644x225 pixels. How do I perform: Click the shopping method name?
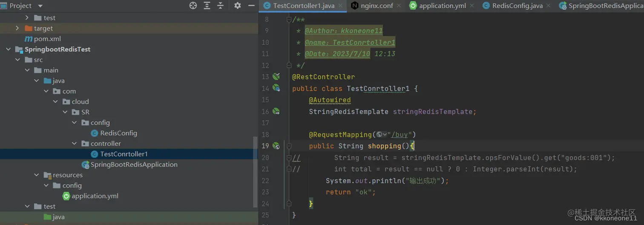(385, 146)
